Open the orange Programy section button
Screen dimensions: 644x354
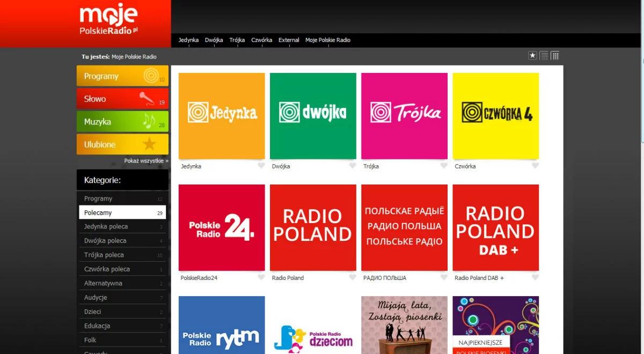click(122, 76)
